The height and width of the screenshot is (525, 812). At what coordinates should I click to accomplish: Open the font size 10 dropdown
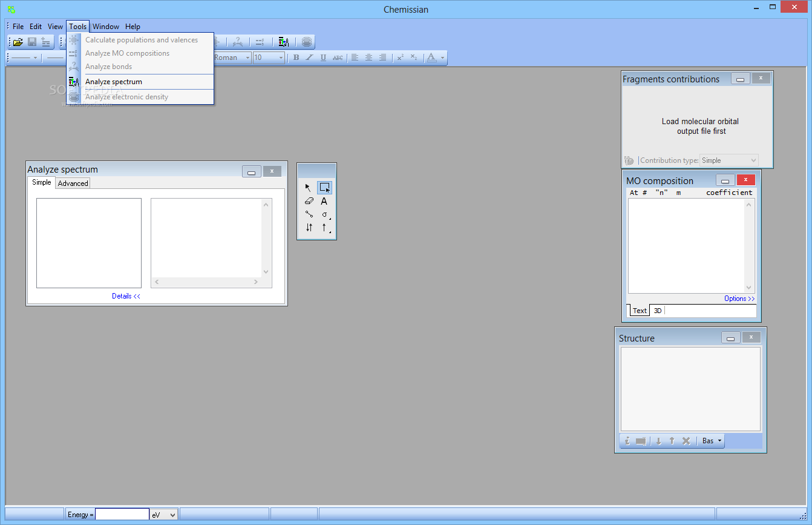[281, 58]
